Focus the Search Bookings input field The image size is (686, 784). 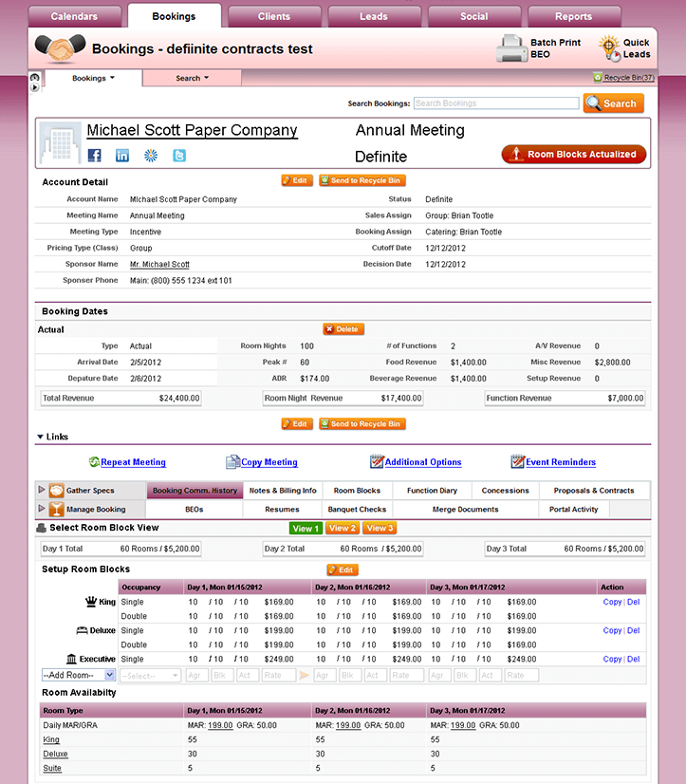point(496,103)
